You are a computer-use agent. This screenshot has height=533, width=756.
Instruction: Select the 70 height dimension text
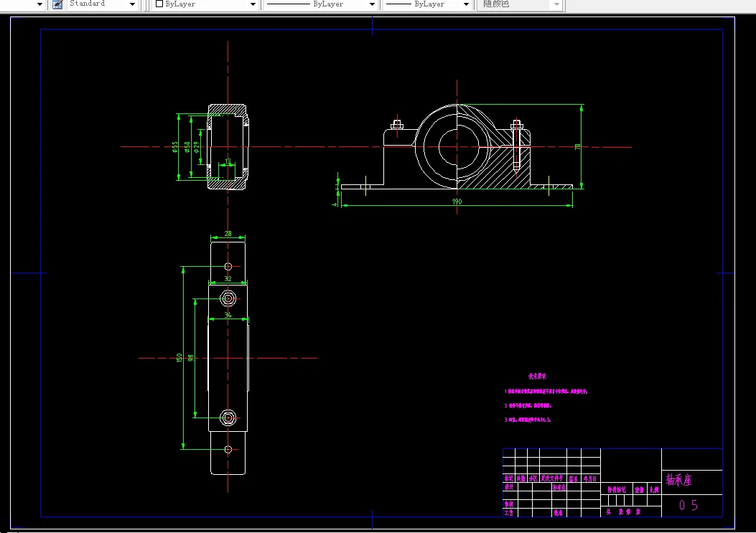578,146
